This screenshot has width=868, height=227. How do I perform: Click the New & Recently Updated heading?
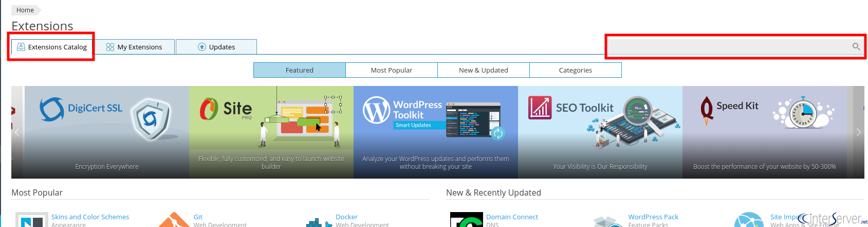point(493,193)
